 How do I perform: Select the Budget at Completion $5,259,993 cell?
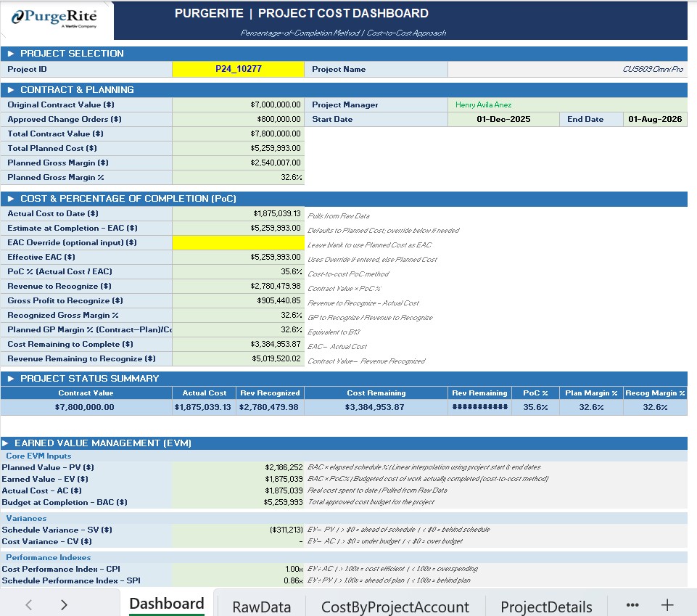pyautogui.click(x=239, y=502)
